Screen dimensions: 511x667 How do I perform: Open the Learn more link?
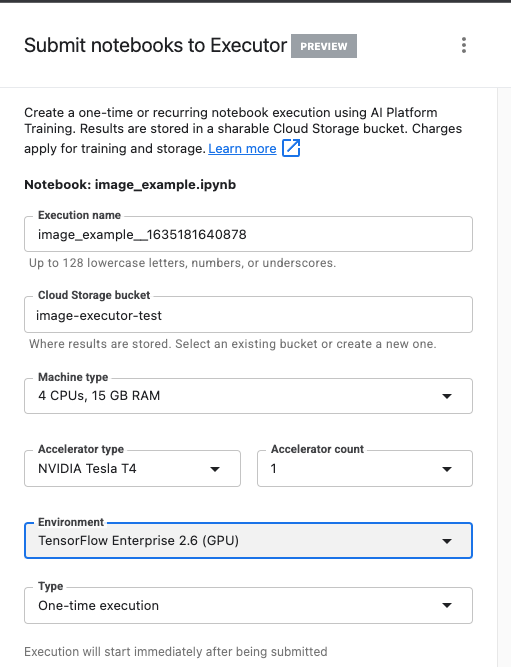coord(242,148)
